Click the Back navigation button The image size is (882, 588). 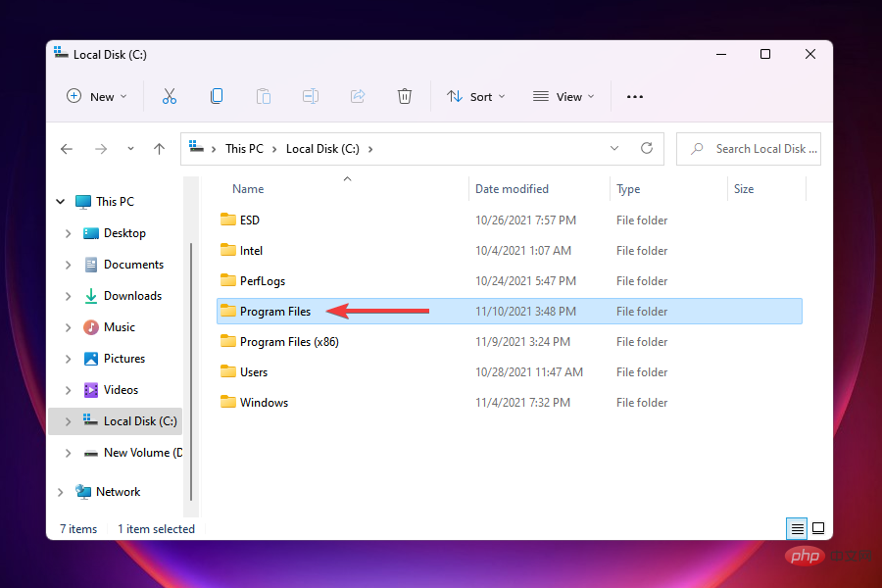pyautogui.click(x=66, y=148)
